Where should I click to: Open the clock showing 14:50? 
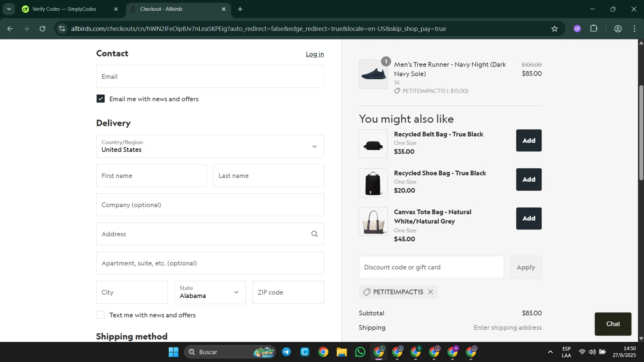(624, 352)
